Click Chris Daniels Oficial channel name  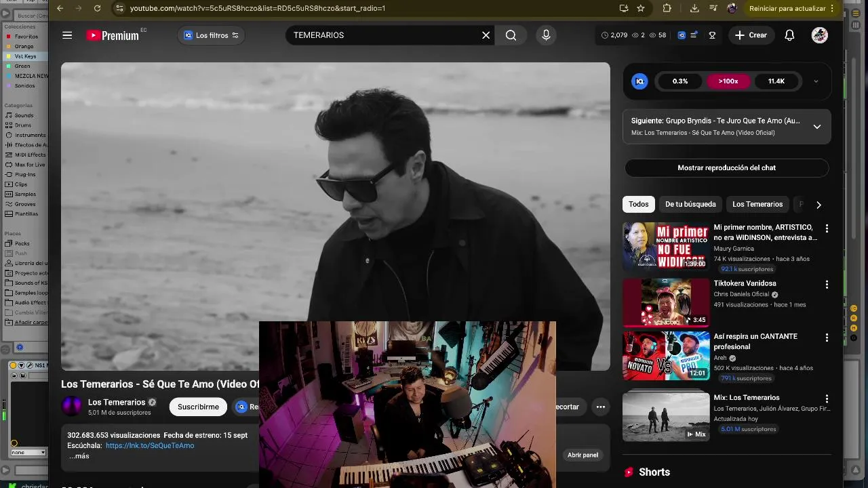[x=741, y=294]
